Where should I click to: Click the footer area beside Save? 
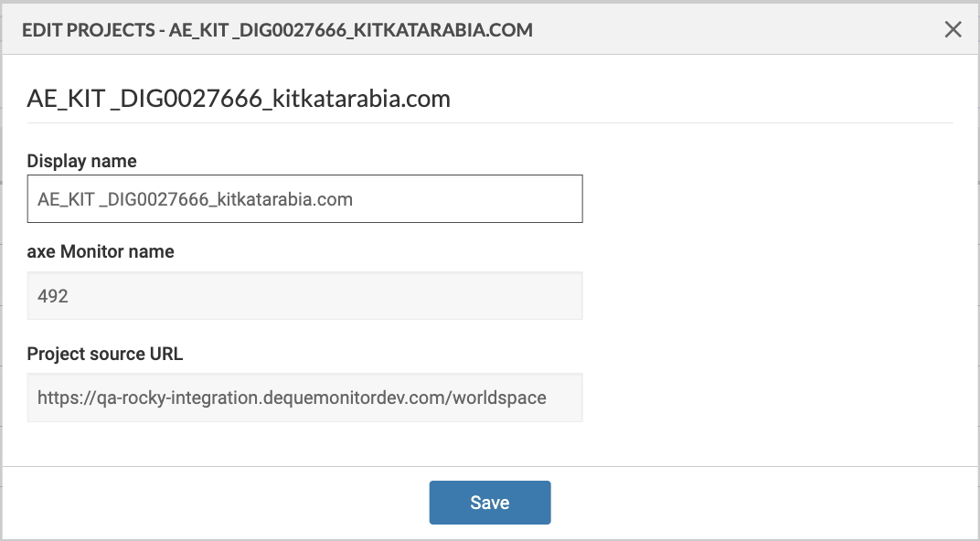(731, 503)
